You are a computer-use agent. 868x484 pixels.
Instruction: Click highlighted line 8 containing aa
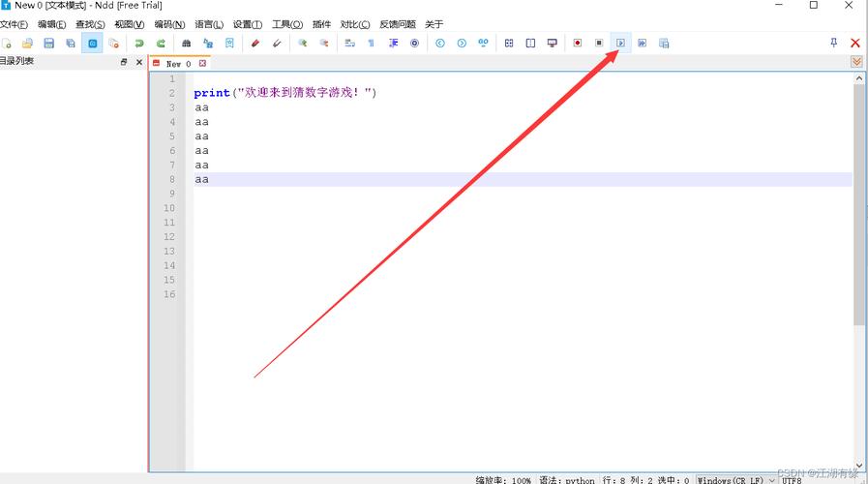[x=523, y=179]
